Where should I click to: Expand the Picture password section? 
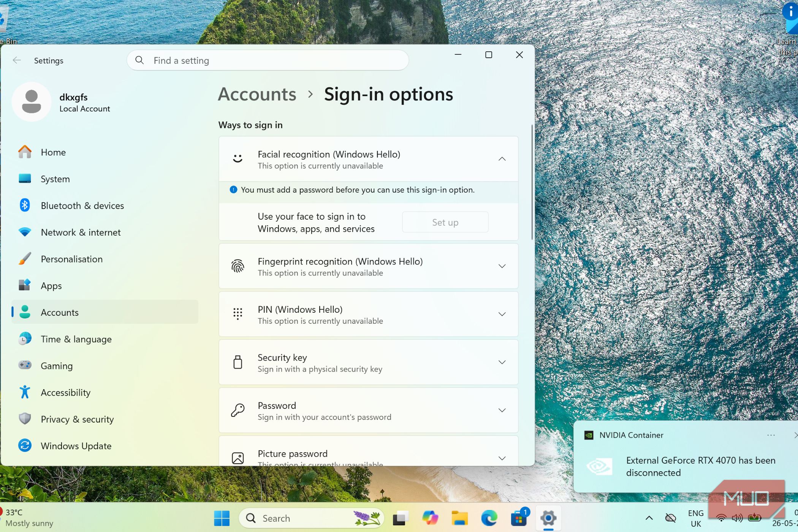coord(502,458)
